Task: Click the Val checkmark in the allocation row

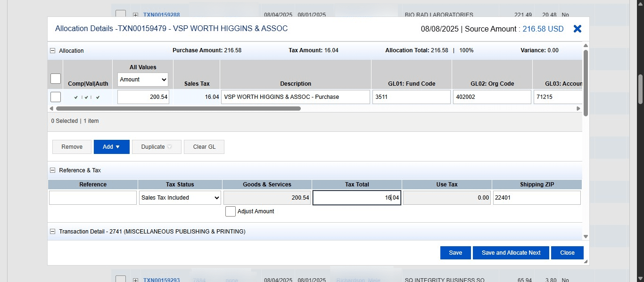Action: coord(86,97)
